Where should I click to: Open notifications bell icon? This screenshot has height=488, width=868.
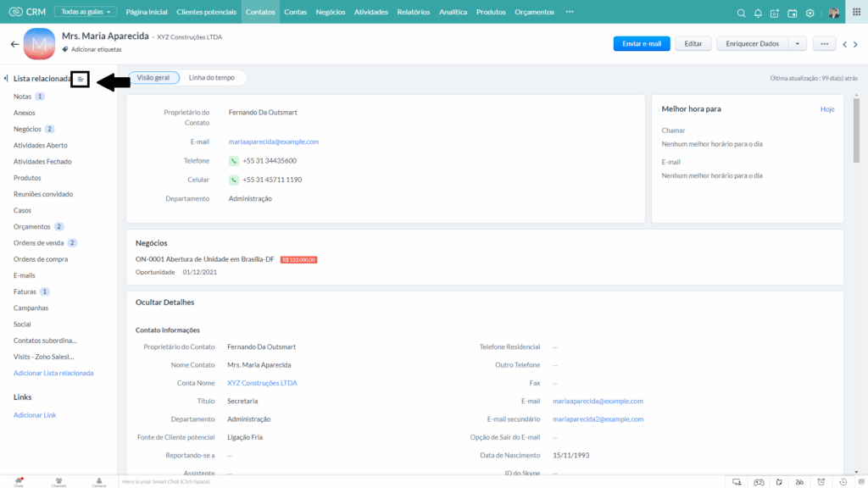758,13
